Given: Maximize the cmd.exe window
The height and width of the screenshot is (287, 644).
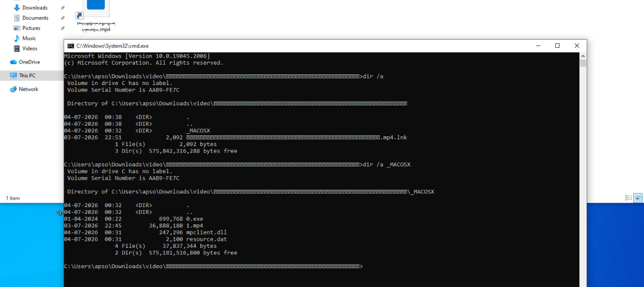Looking at the screenshot, I should pos(557,46).
